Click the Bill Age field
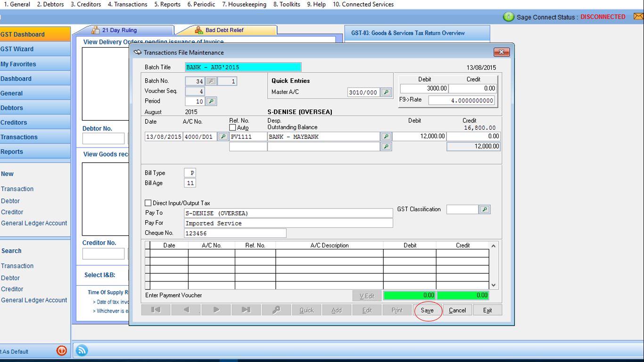 [190, 183]
